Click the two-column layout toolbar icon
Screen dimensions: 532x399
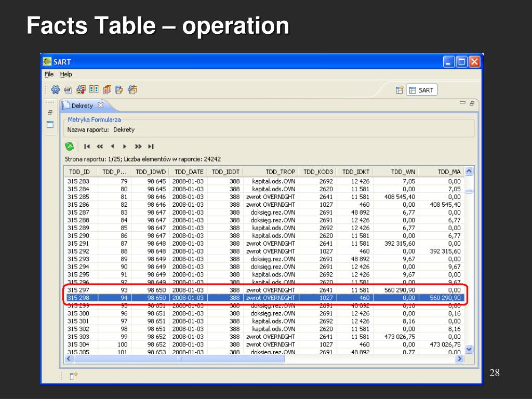[x=94, y=89]
